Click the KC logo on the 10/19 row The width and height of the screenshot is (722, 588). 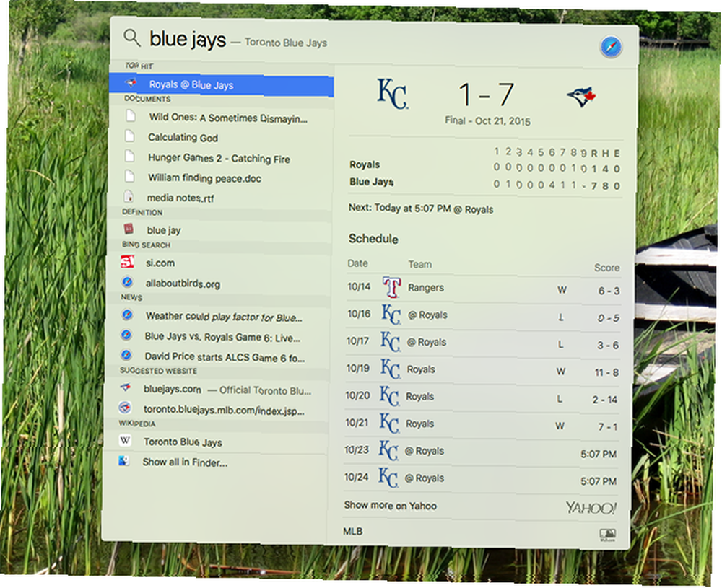coord(390,369)
